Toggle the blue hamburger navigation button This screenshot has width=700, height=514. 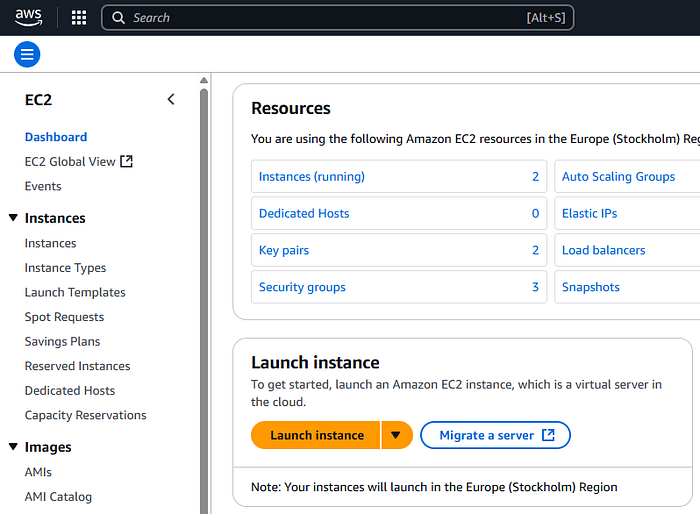[27, 54]
